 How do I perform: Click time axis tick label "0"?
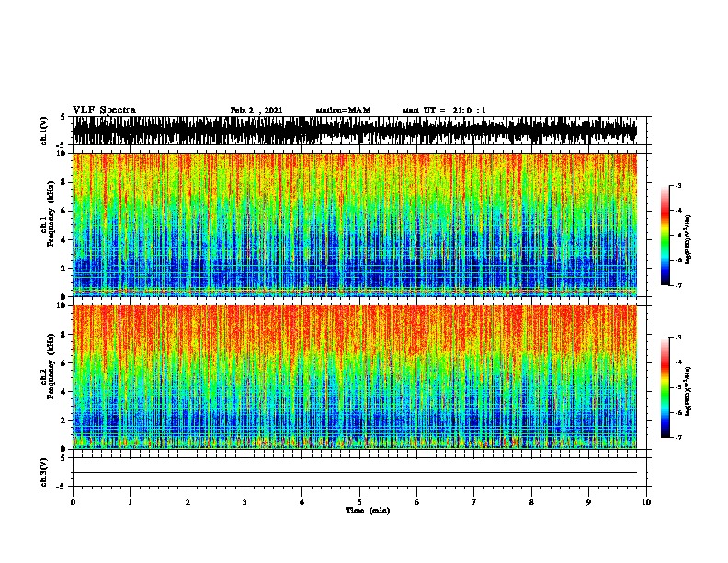coord(73,502)
